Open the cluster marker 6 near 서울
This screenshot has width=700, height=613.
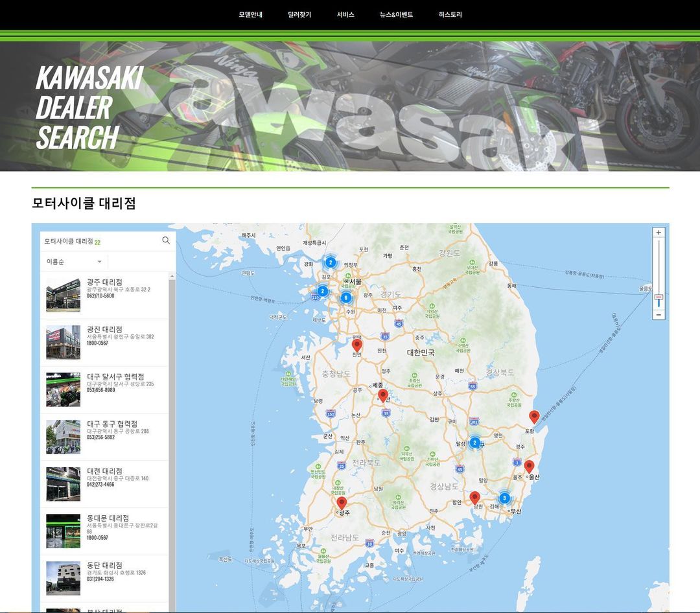[346, 298]
